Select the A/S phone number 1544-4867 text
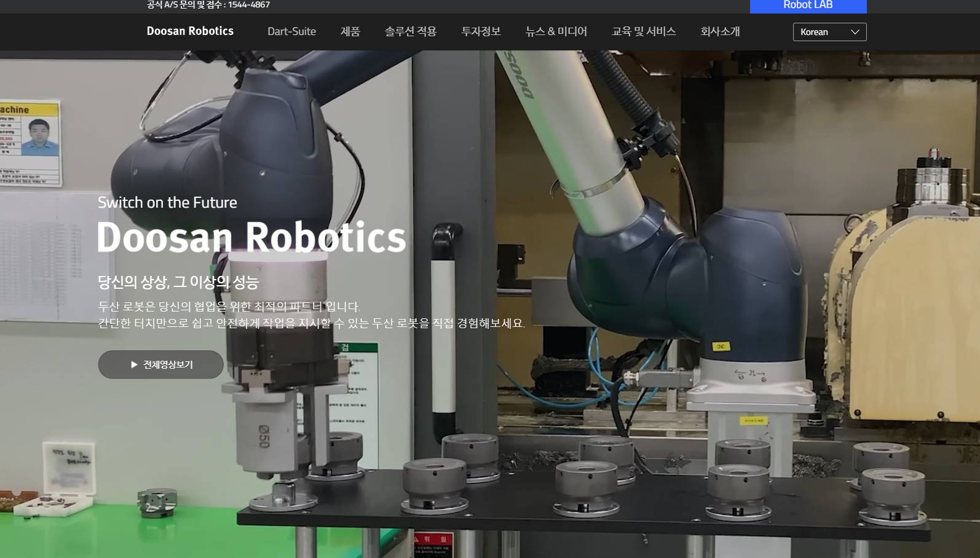 (x=249, y=5)
